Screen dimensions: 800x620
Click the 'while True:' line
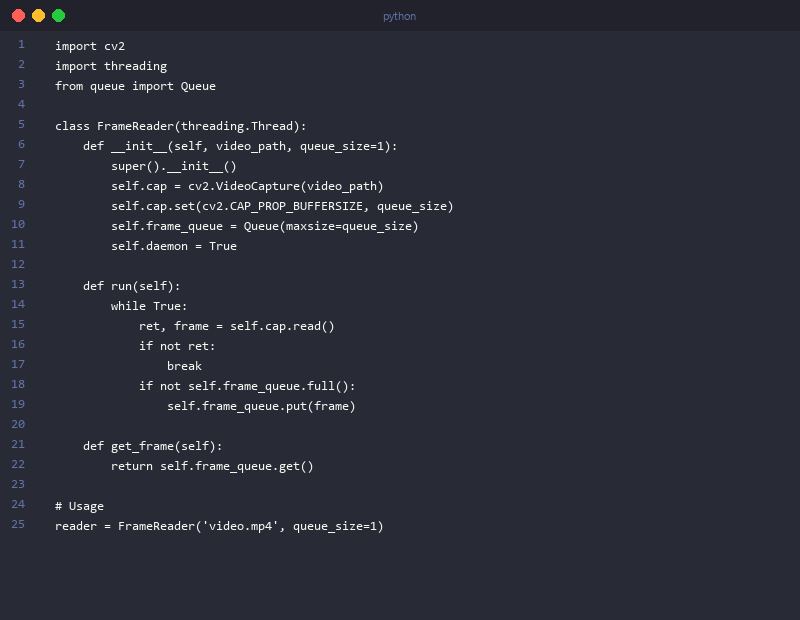click(149, 306)
